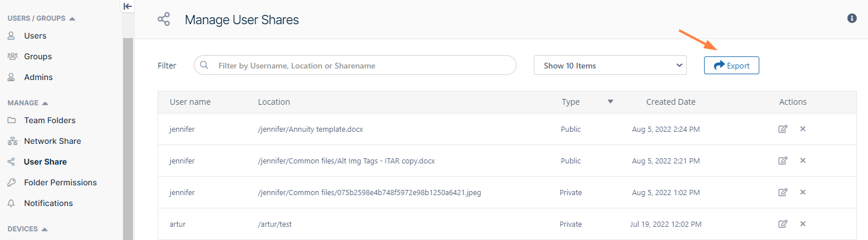
Task: Go to Folder Permissions page
Action: point(60,182)
